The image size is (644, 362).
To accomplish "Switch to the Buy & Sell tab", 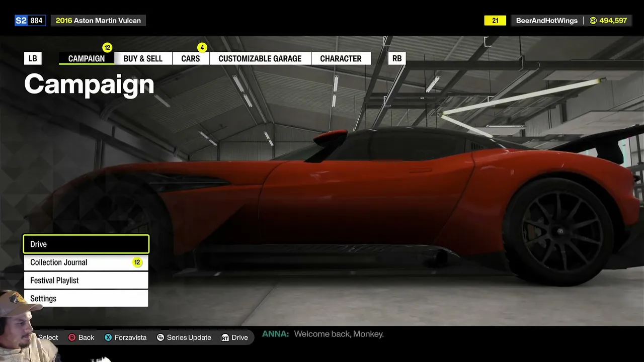I will click(143, 58).
